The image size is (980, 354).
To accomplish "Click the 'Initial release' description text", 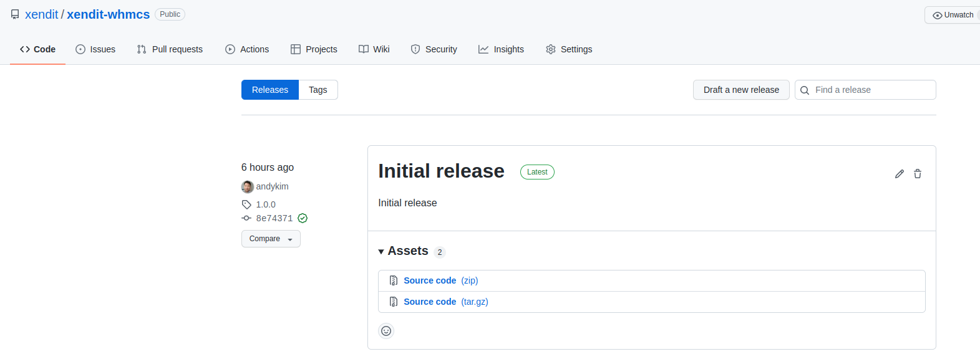I will (407, 203).
